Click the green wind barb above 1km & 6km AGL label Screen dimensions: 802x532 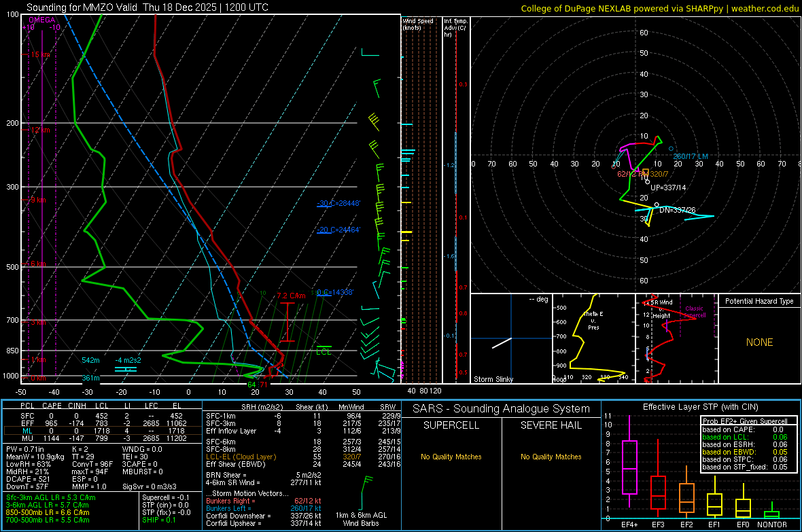pos(366,493)
